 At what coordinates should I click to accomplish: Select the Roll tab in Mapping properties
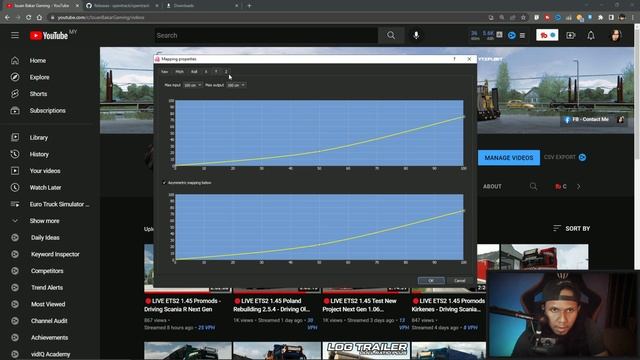coord(194,72)
